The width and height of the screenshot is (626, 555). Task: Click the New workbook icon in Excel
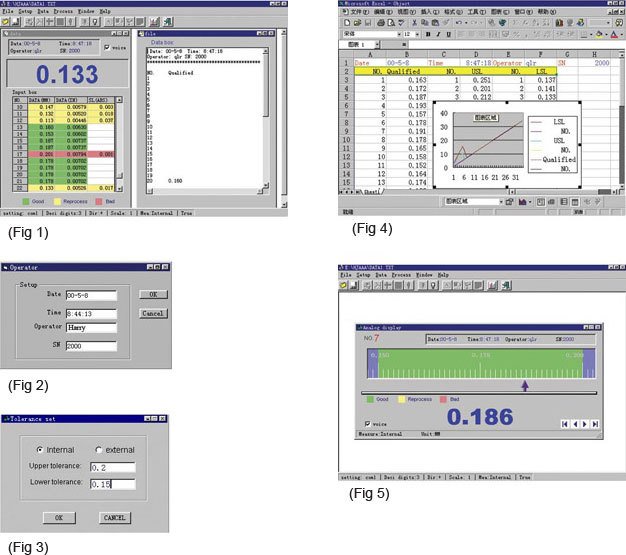pyautogui.click(x=347, y=23)
